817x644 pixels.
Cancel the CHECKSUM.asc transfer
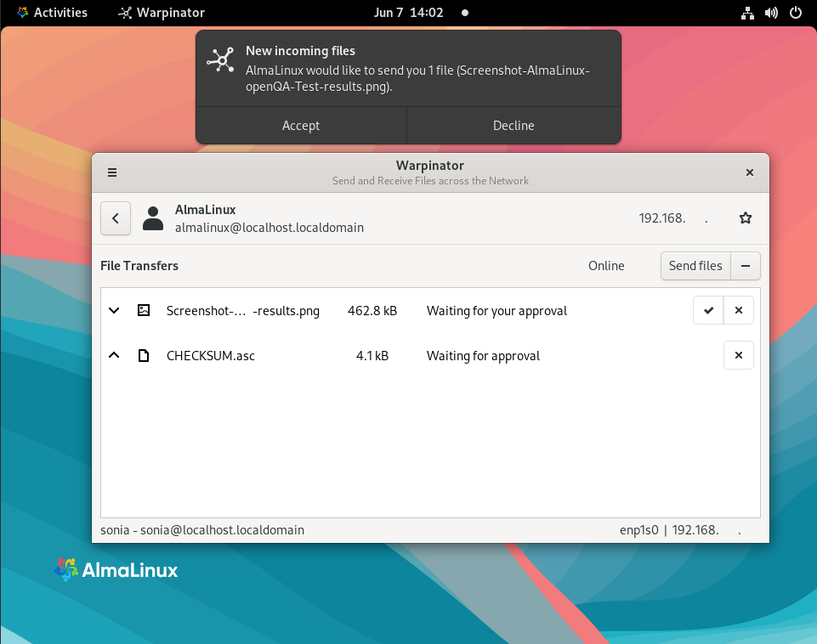[738, 356]
